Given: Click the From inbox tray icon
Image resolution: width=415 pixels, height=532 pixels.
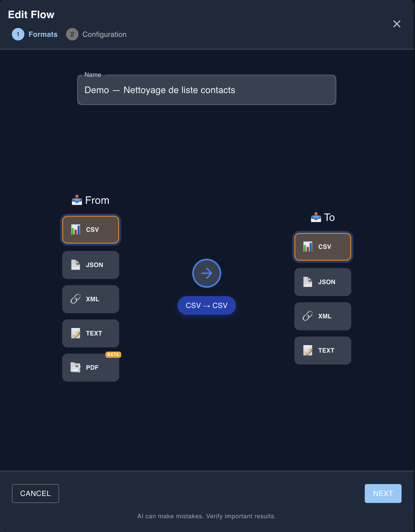Looking at the screenshot, I should point(77,200).
